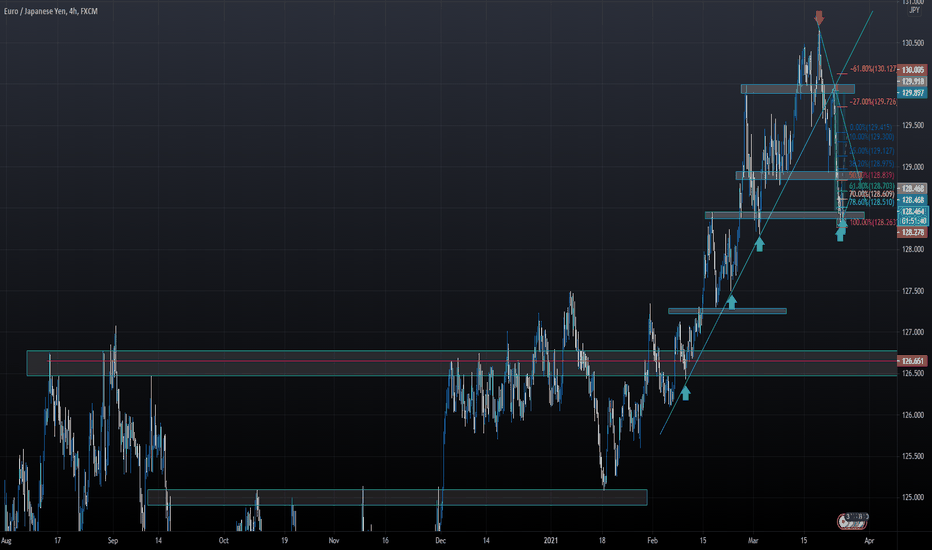Click the 129.000 price axis tick

913,167
